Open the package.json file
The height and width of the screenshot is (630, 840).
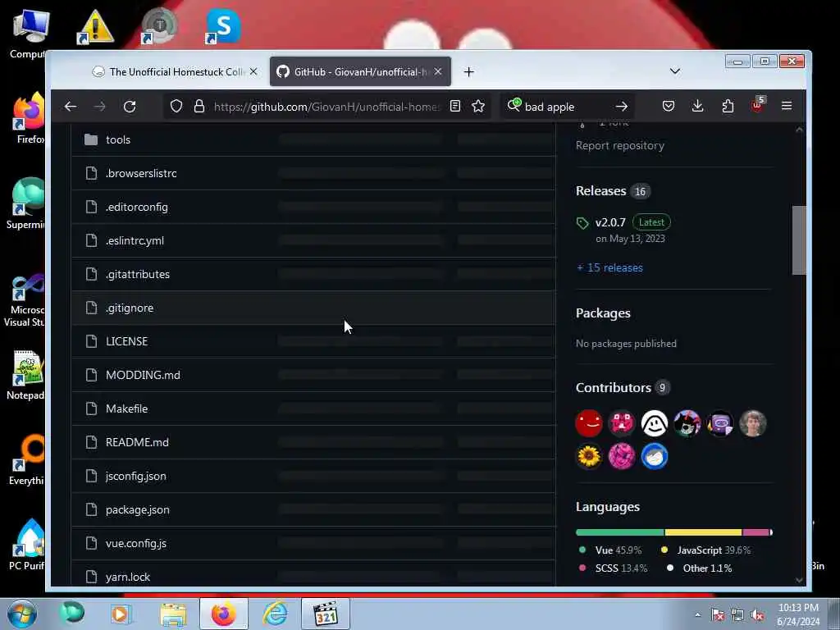pos(137,510)
